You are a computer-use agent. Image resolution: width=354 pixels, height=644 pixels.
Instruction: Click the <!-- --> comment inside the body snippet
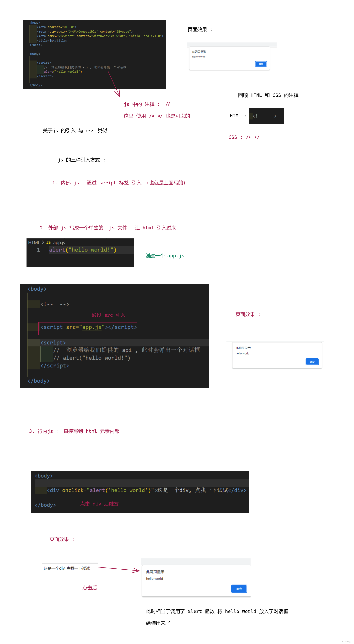(x=55, y=304)
